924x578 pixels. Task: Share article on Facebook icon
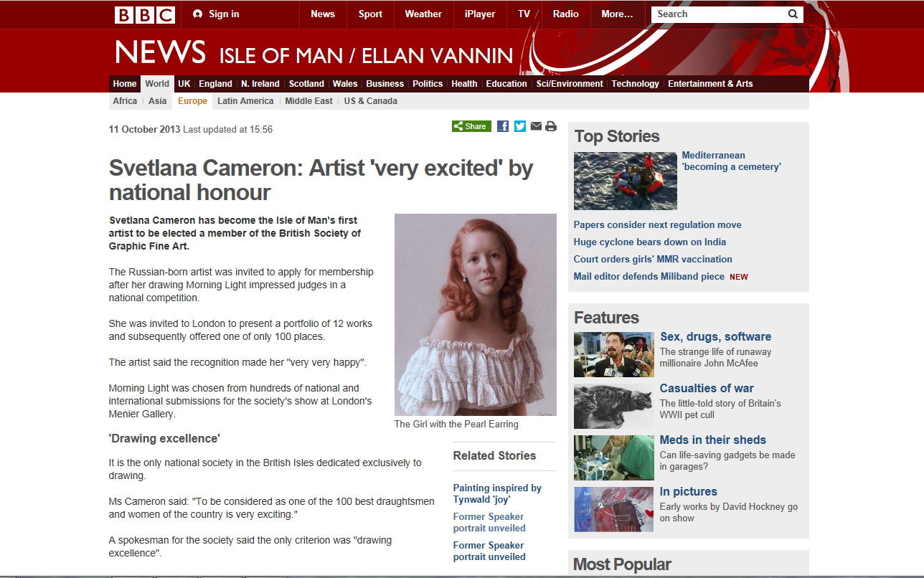pos(503,126)
